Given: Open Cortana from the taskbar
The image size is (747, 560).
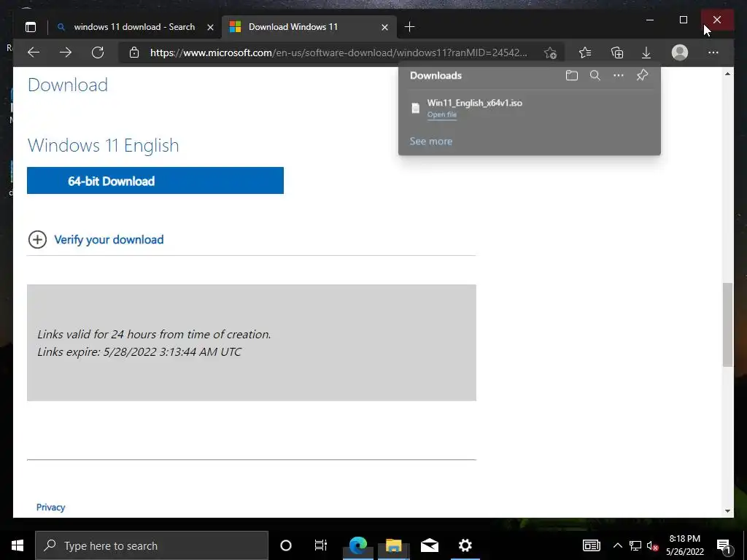Looking at the screenshot, I should 286,545.
